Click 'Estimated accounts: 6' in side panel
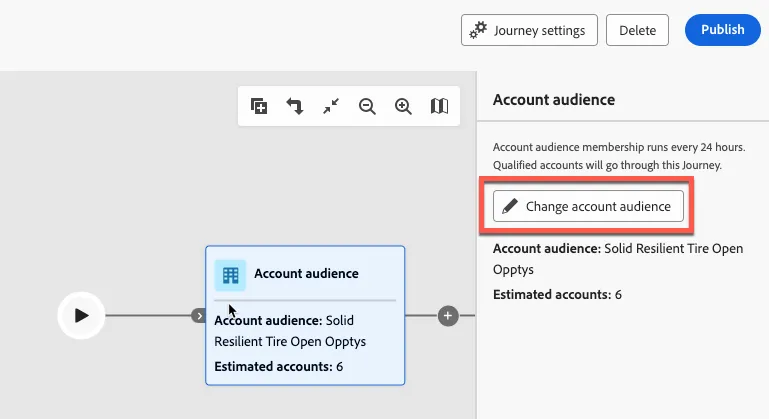 point(557,294)
